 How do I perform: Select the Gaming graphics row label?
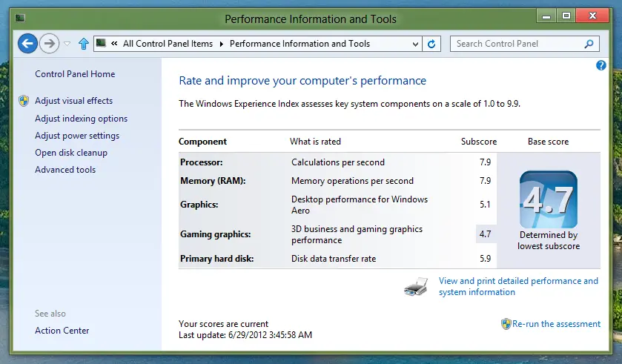[x=216, y=234]
